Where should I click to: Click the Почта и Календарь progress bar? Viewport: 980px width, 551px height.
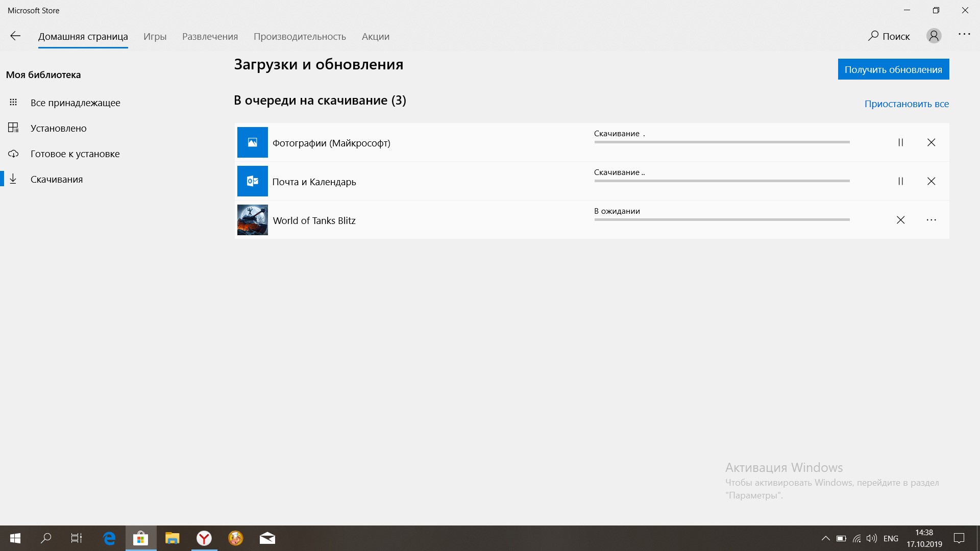point(722,181)
